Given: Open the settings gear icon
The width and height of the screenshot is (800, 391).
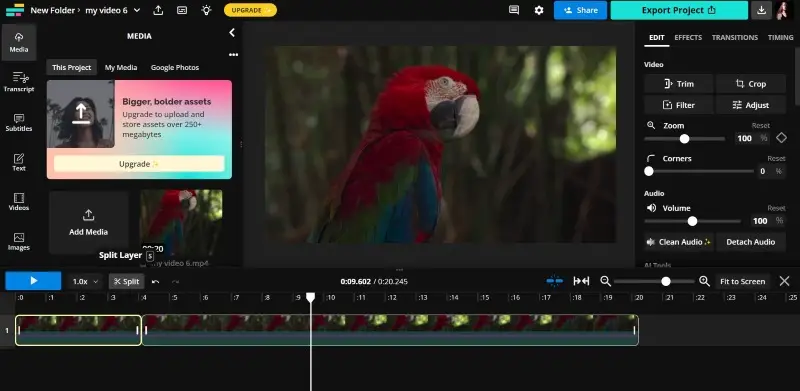Looking at the screenshot, I should click(539, 10).
